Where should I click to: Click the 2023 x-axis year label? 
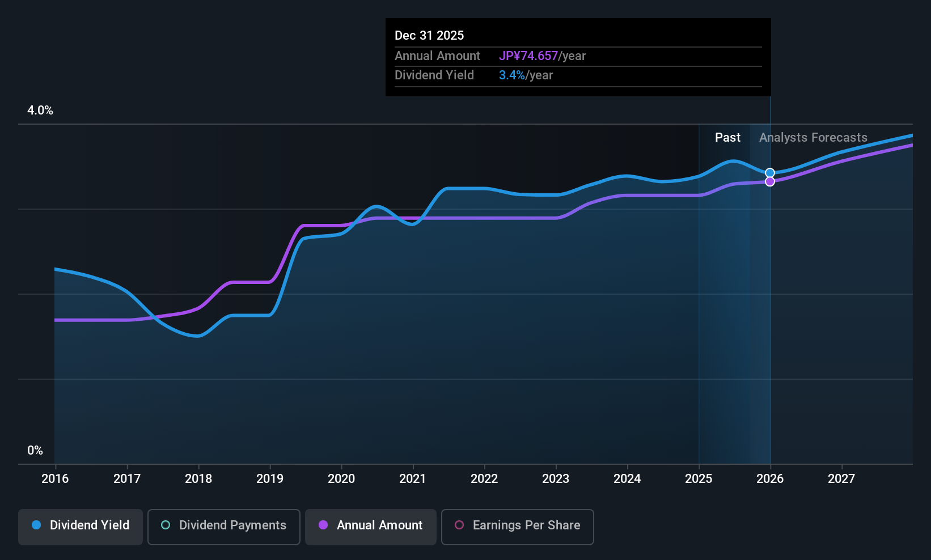click(x=556, y=478)
